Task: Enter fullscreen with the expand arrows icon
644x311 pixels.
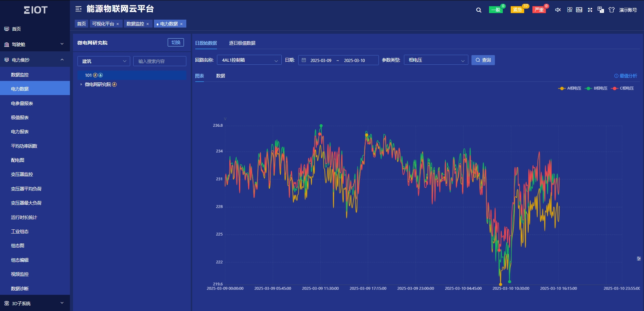Action: click(x=590, y=10)
